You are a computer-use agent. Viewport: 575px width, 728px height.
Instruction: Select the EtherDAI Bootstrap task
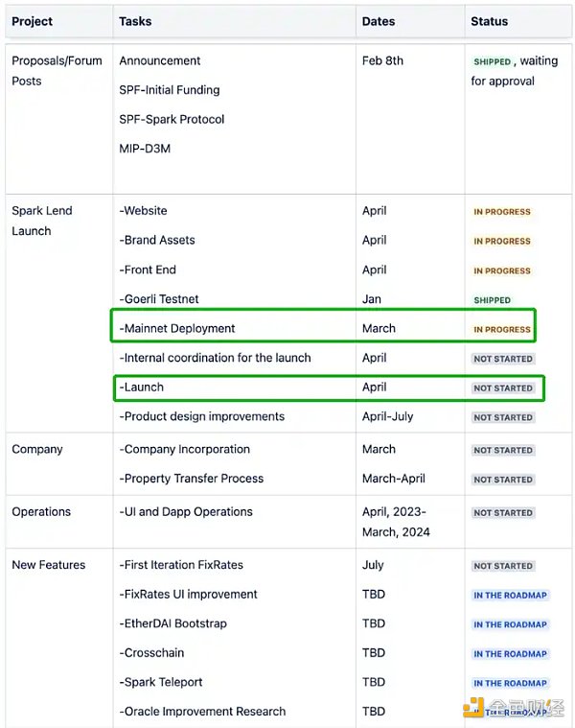pyautogui.click(x=173, y=623)
